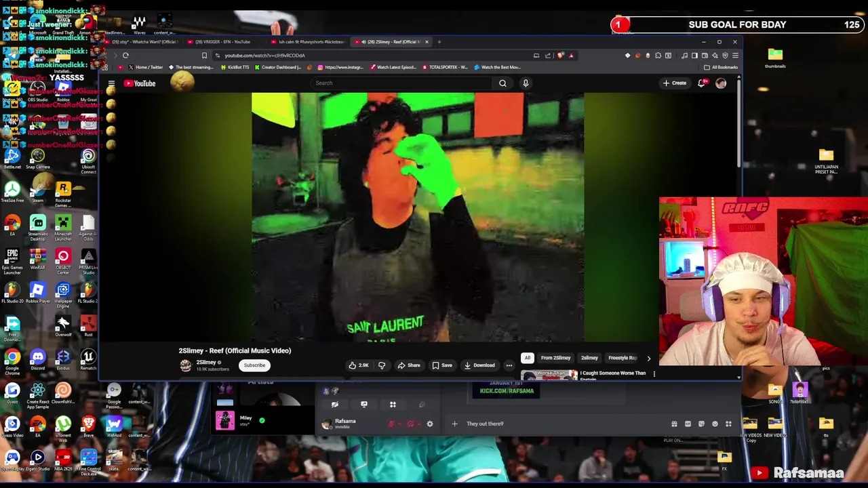
Task: Open Creator Dashboard bookmark
Action: (x=277, y=67)
